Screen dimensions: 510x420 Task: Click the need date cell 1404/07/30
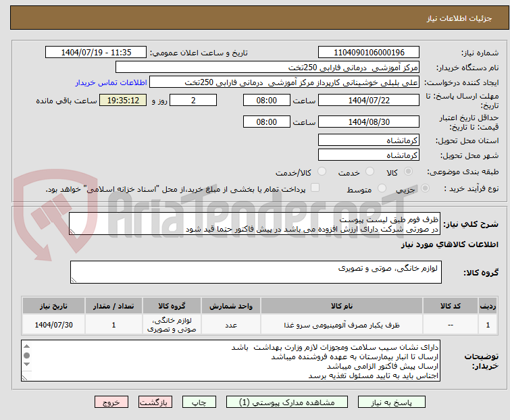click(x=53, y=325)
